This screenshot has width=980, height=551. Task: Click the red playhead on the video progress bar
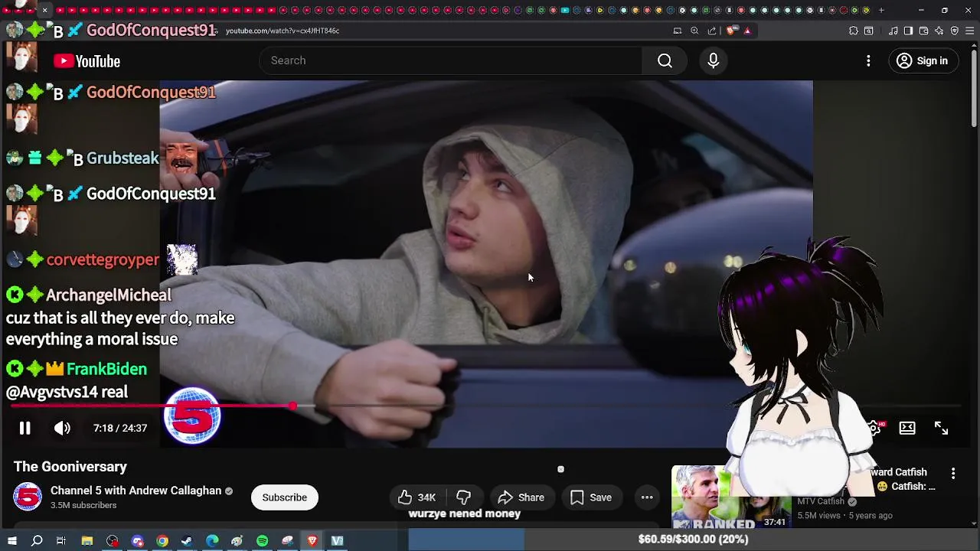pyautogui.click(x=292, y=406)
